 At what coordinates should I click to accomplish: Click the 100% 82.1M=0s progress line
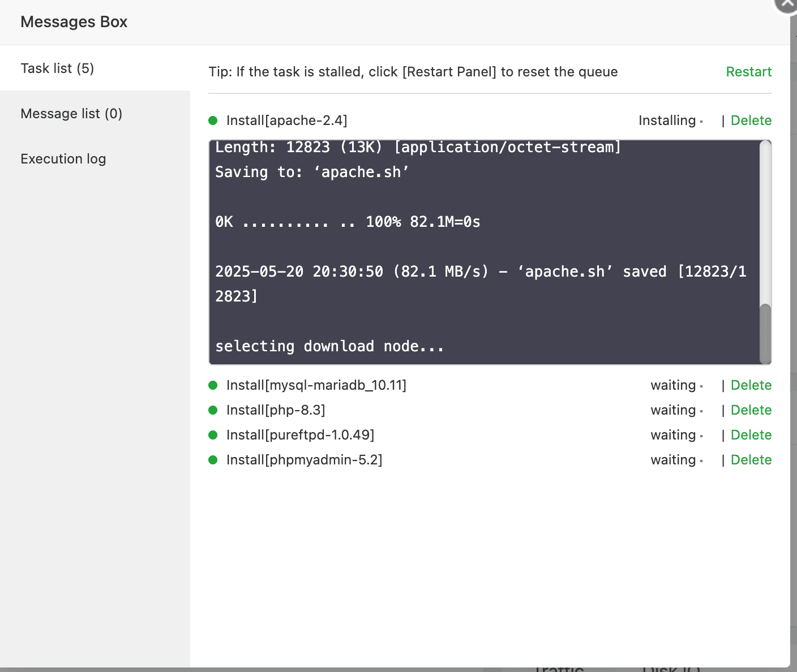348,222
